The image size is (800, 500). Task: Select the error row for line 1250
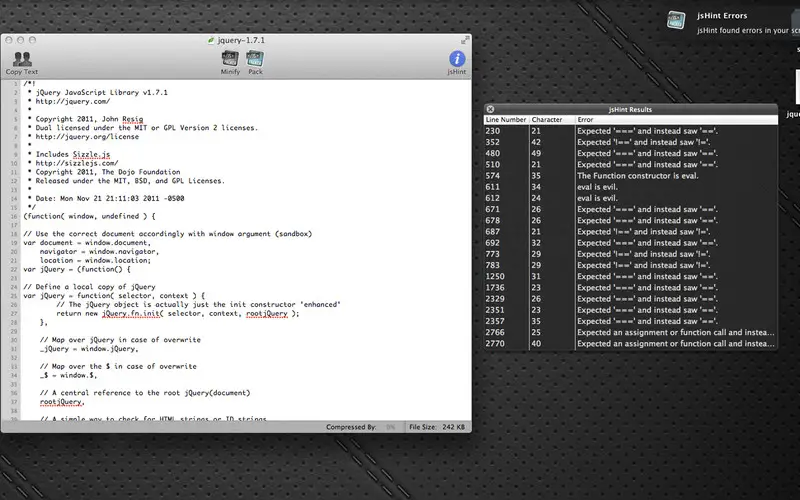(x=631, y=277)
